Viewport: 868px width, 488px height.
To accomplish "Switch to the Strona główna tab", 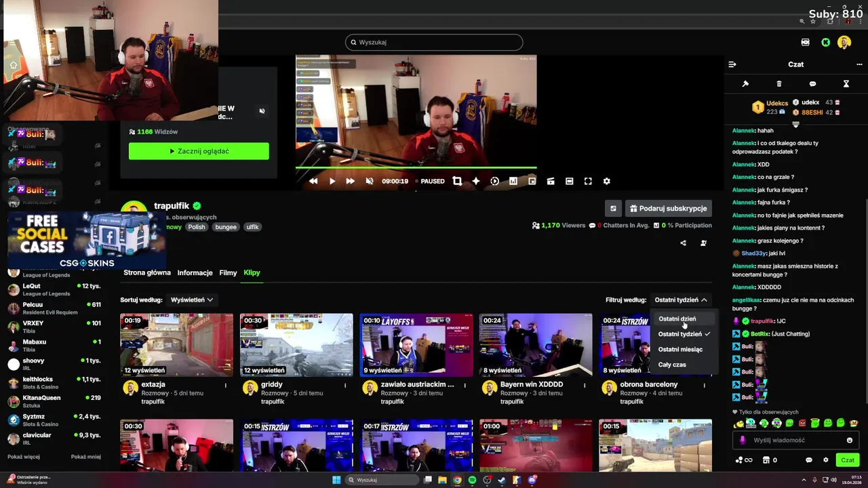I will click(x=147, y=272).
